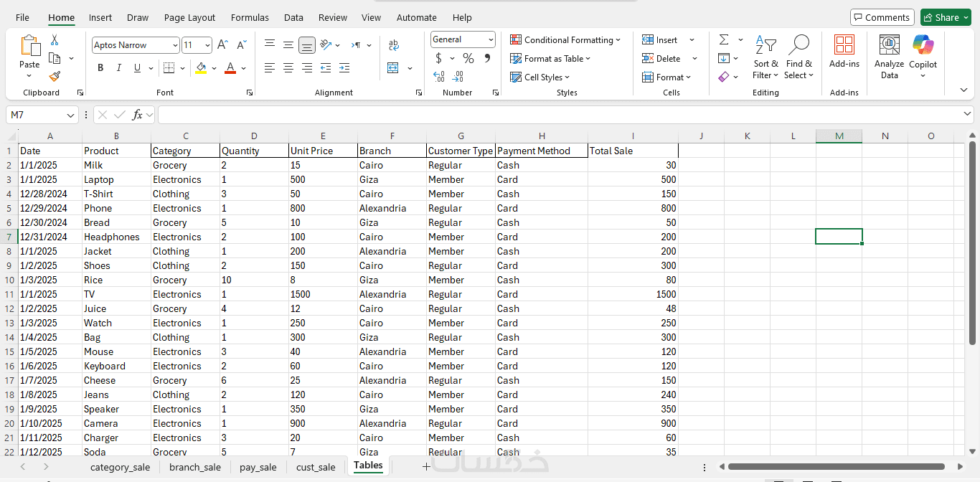980x482 pixels.
Task: Switch to the Data tab
Action: click(x=293, y=17)
